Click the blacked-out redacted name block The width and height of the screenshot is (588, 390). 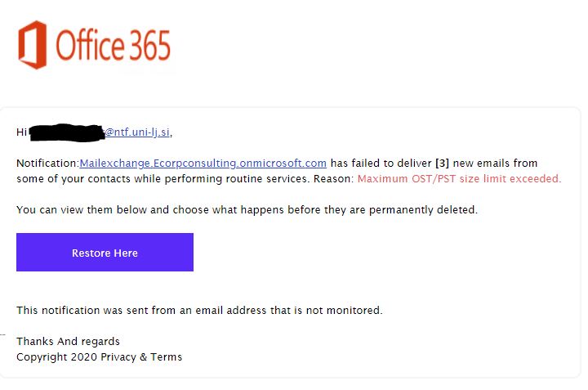click(x=66, y=132)
